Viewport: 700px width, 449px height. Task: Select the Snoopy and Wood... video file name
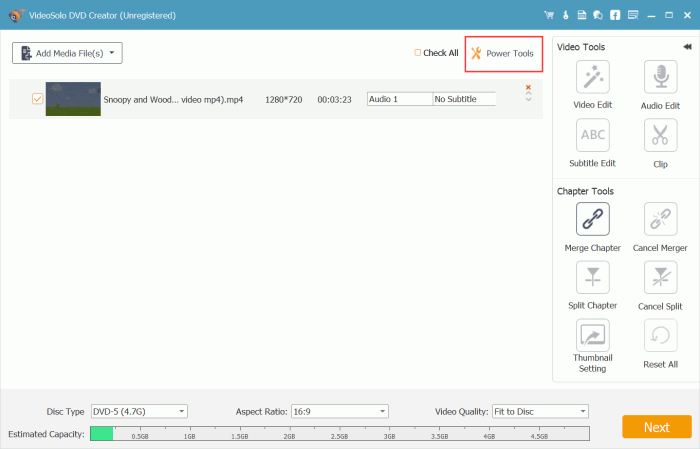[173, 100]
